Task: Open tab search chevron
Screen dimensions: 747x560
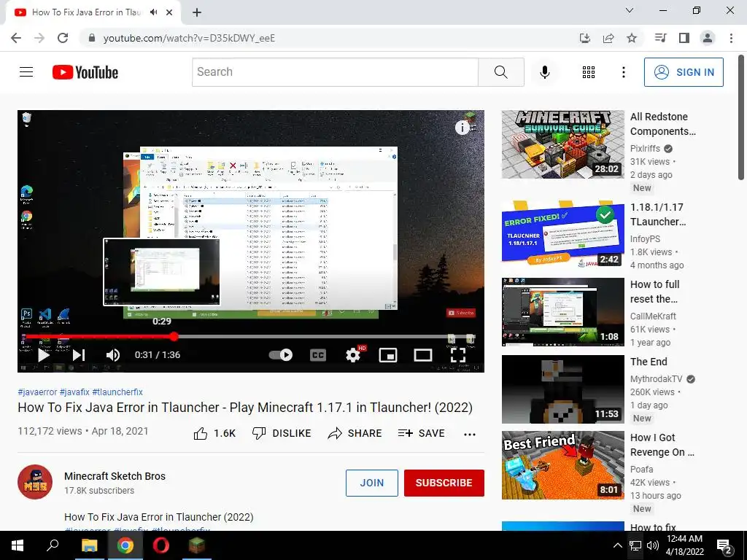Action: [x=630, y=10]
